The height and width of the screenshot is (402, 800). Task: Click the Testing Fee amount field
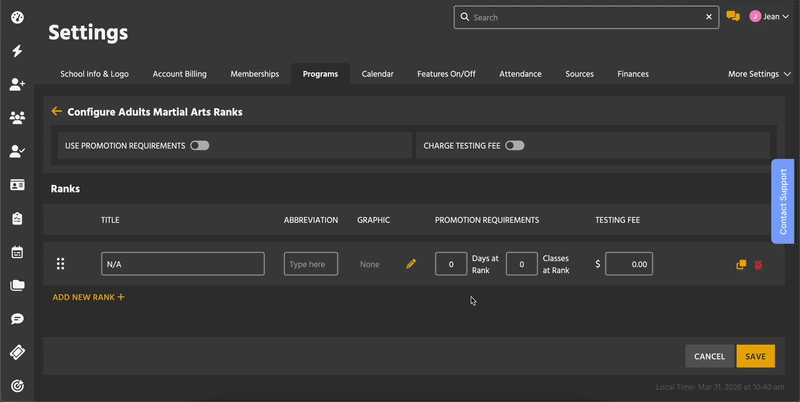(x=629, y=264)
